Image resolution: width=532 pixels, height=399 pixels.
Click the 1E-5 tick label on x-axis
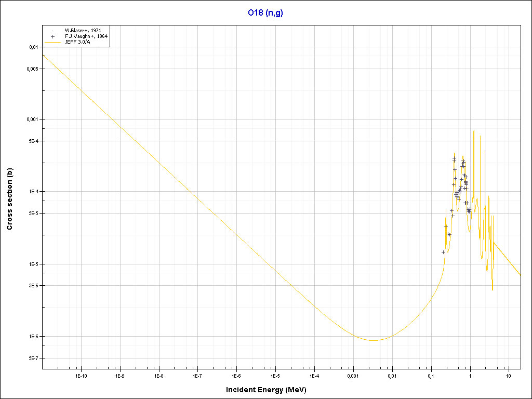[275, 375]
